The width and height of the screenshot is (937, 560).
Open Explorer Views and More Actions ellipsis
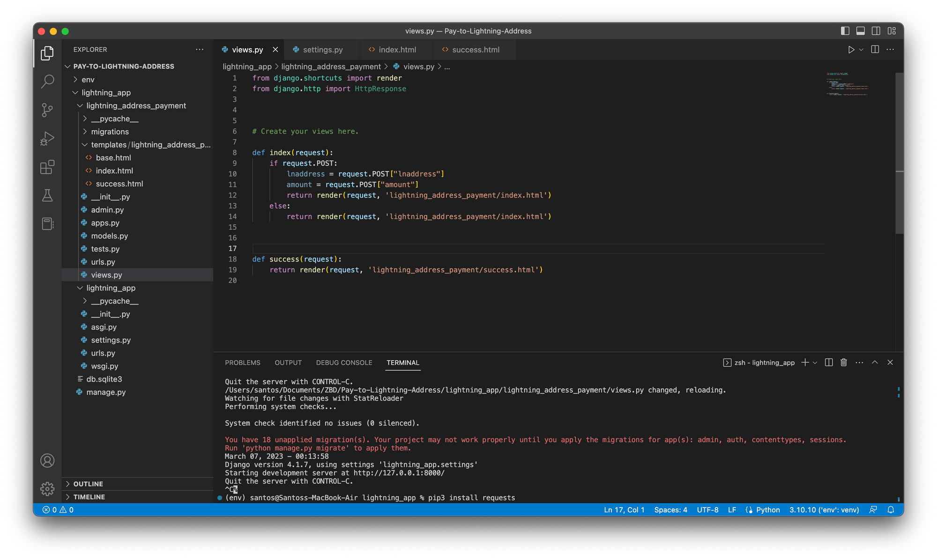coord(200,50)
